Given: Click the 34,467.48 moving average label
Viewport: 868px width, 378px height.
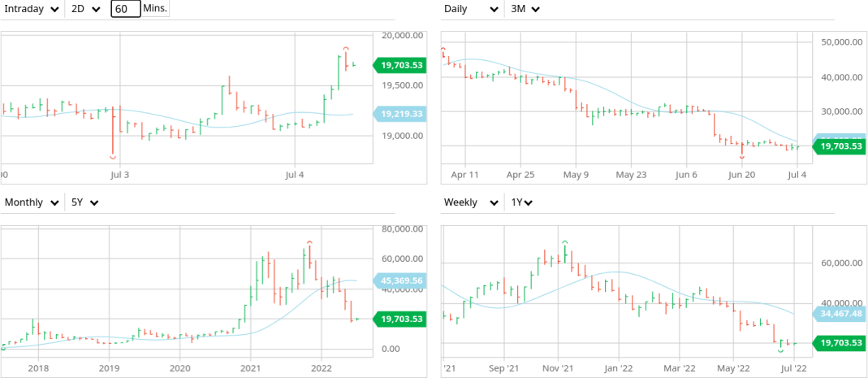Looking at the screenshot, I should [840, 313].
